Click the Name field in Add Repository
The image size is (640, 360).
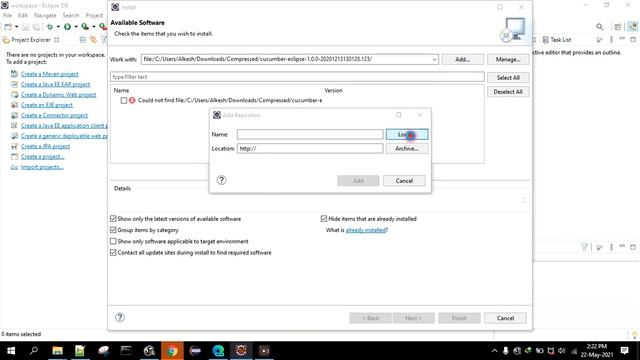point(310,134)
